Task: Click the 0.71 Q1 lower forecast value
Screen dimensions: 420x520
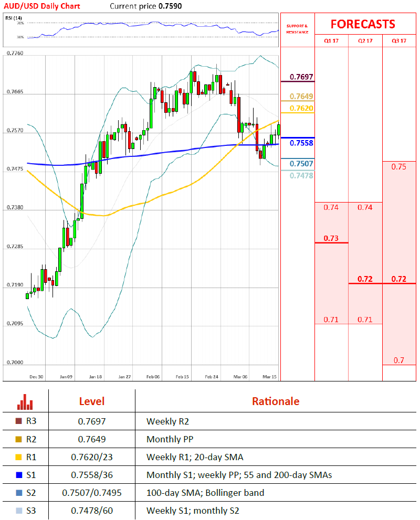Action: [x=331, y=320]
